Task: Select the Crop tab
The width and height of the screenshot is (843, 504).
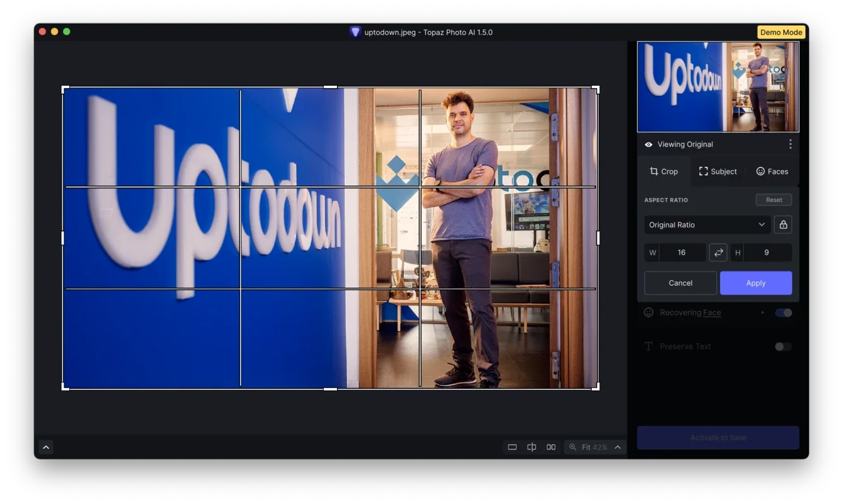Action: 663,171
